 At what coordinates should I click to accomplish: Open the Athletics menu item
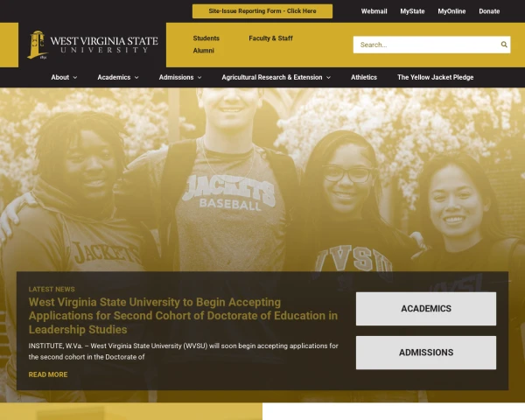click(364, 77)
